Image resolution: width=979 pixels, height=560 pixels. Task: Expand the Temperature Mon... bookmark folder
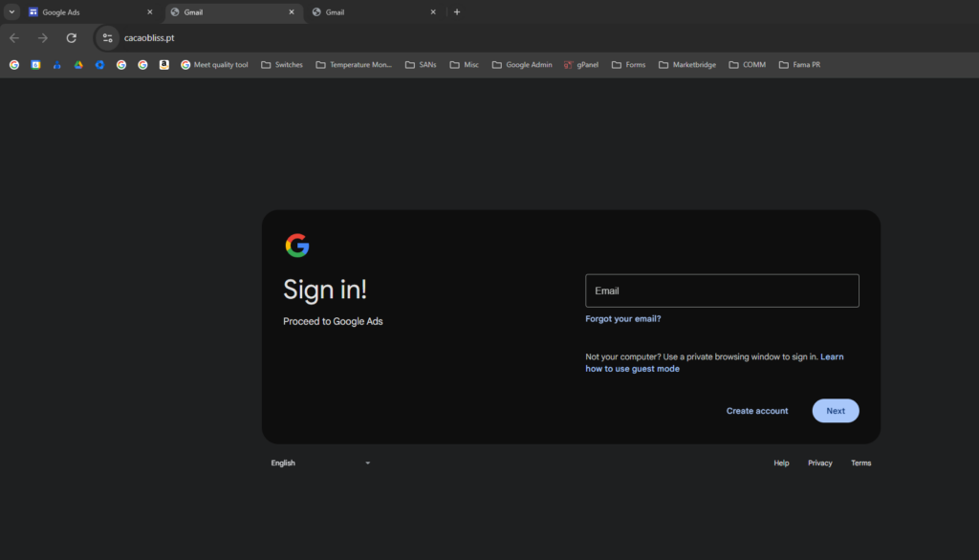click(354, 65)
